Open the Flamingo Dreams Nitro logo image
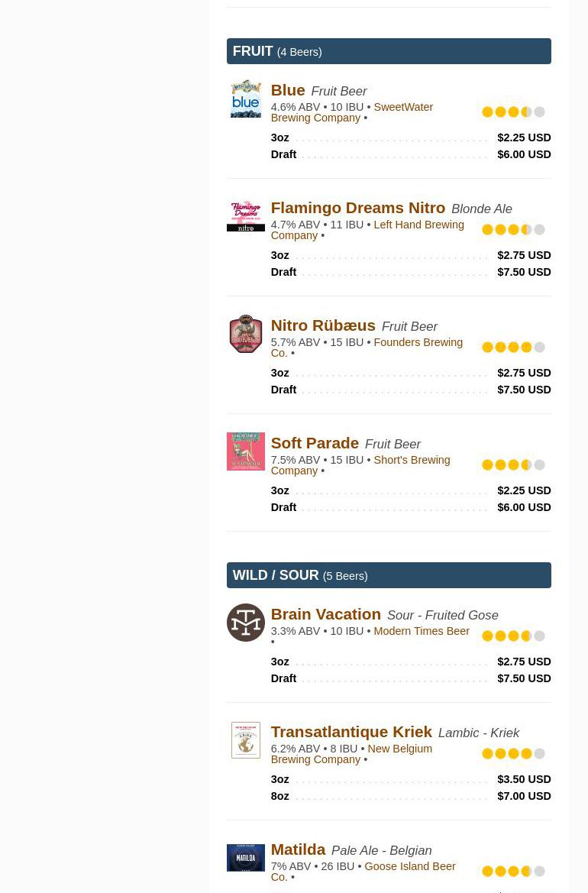This screenshot has width=588, height=893. tap(245, 216)
